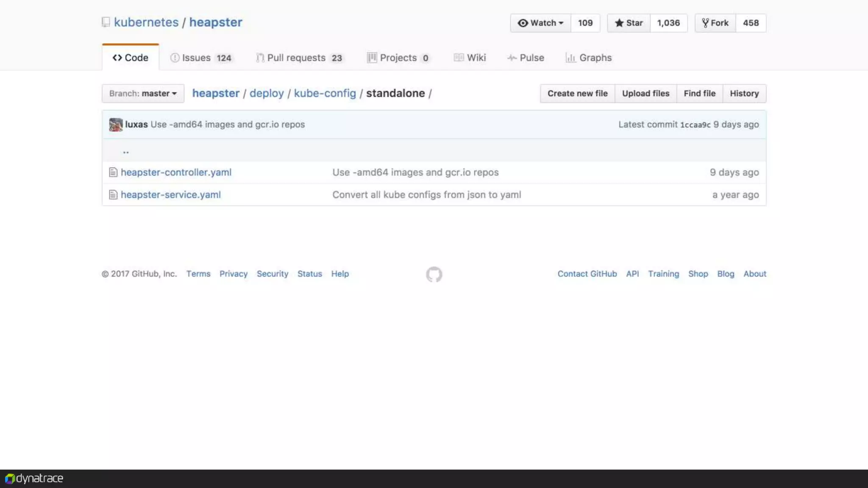Navigate up via the '..' parent directory row
The image size is (868, 488).
pos(126,151)
